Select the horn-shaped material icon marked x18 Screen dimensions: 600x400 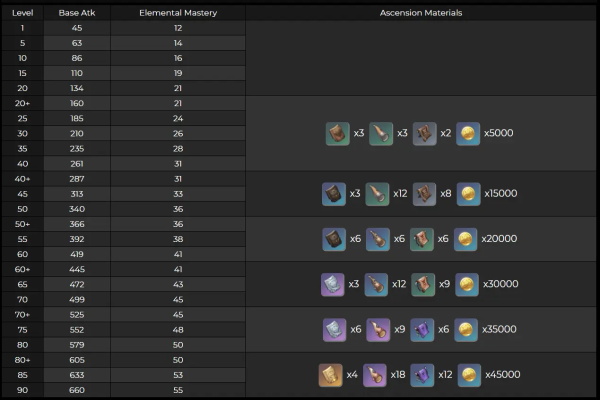375,375
